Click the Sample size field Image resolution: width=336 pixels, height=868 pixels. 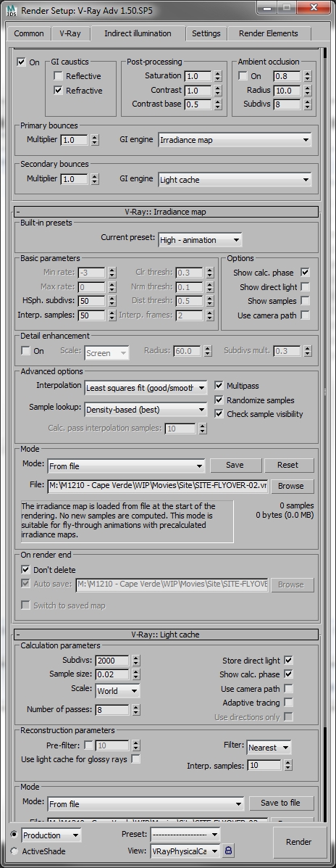[x=112, y=674]
